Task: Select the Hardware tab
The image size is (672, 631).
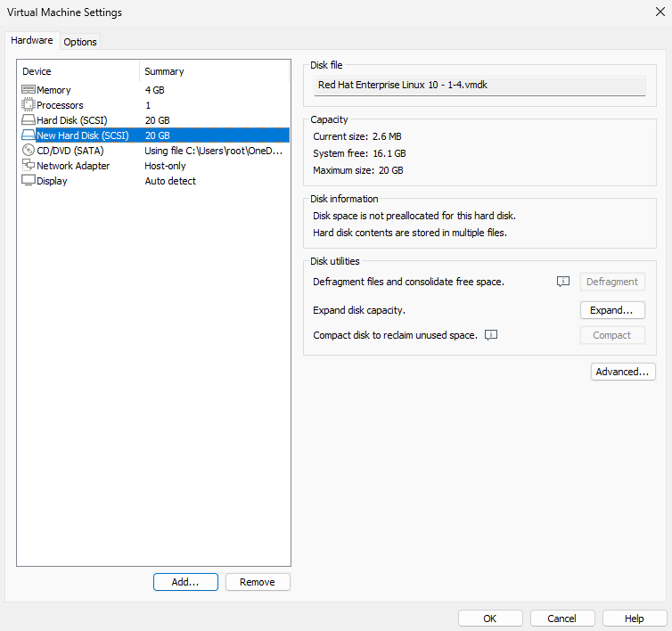Action: click(x=32, y=41)
